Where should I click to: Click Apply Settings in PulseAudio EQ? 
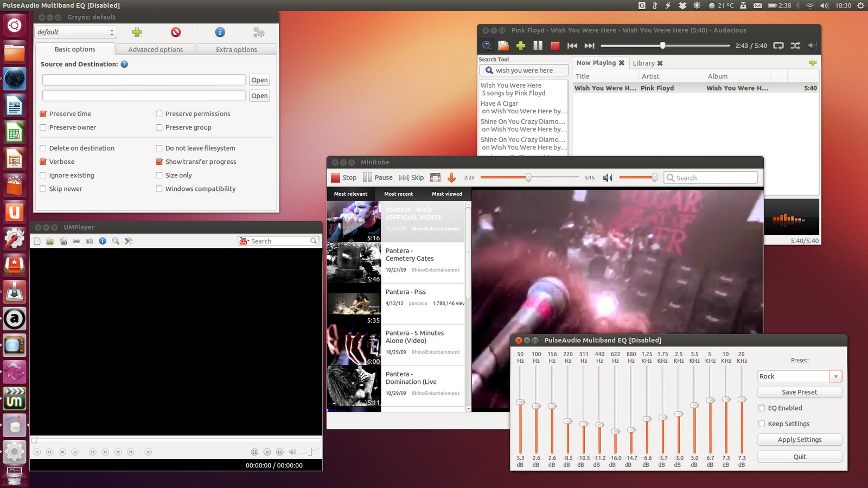point(799,439)
